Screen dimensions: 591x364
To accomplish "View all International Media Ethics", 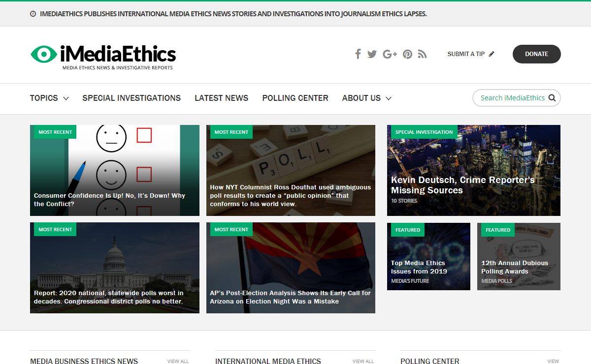I will (x=363, y=361).
